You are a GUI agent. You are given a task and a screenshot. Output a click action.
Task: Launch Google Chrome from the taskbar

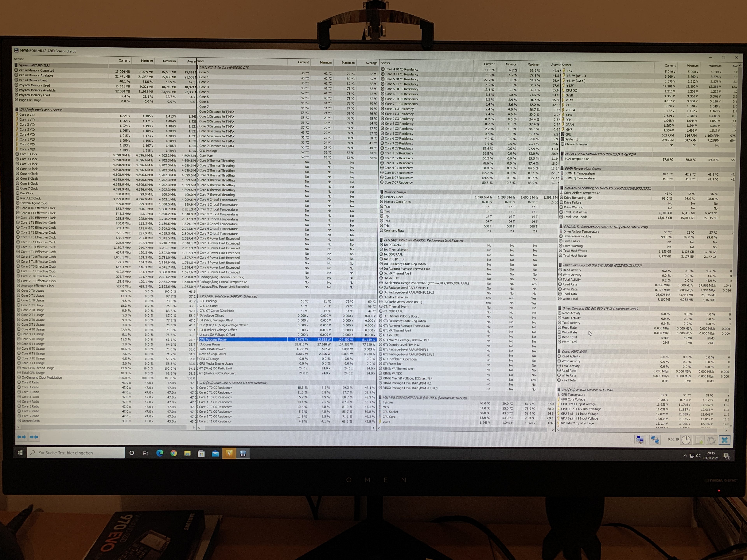point(174,453)
